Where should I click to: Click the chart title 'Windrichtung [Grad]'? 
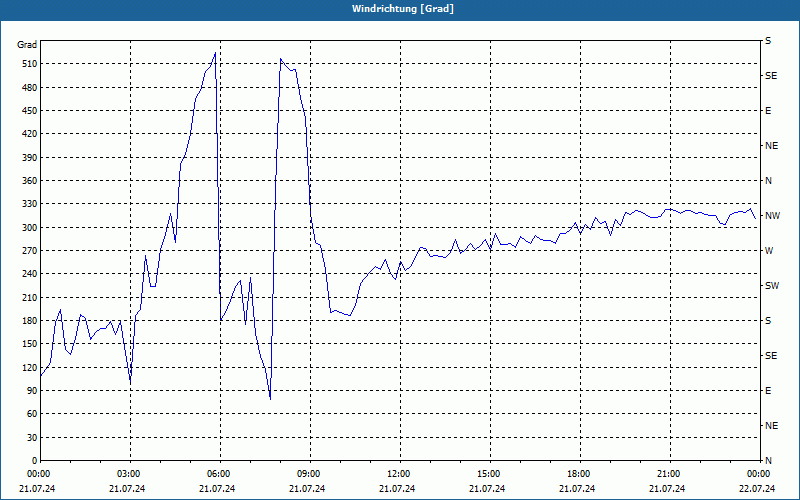(403, 9)
